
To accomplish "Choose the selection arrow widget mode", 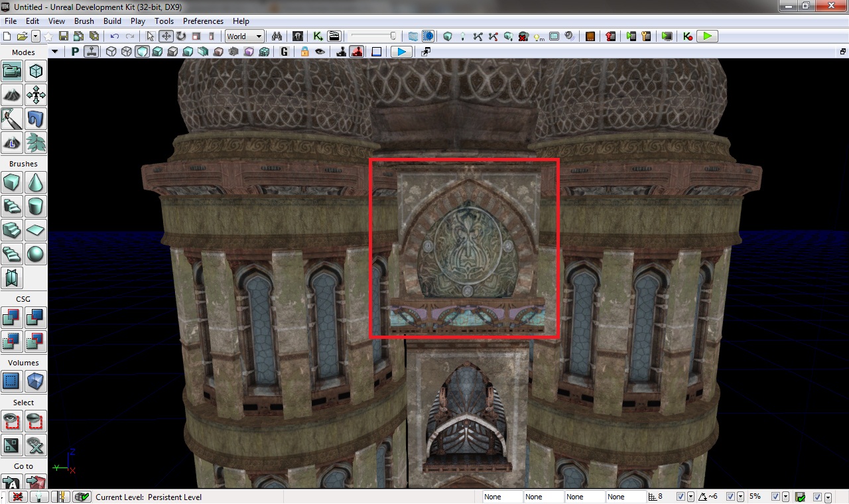I will click(x=151, y=36).
